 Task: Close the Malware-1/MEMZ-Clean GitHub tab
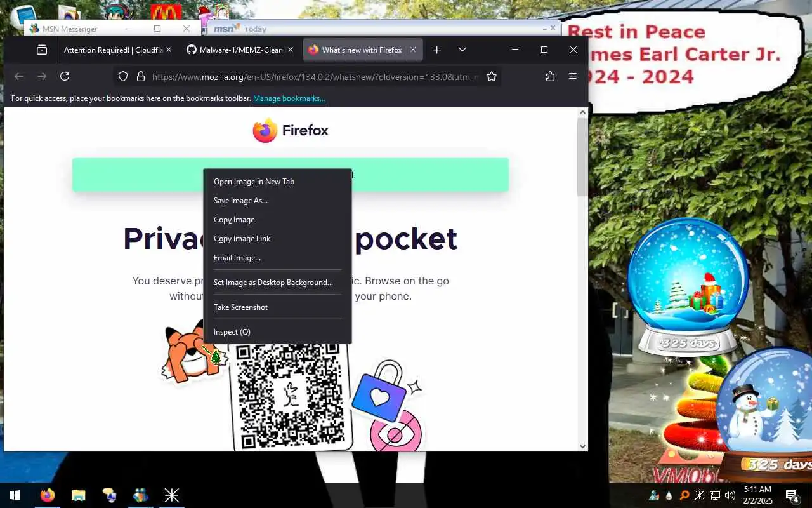pos(291,50)
